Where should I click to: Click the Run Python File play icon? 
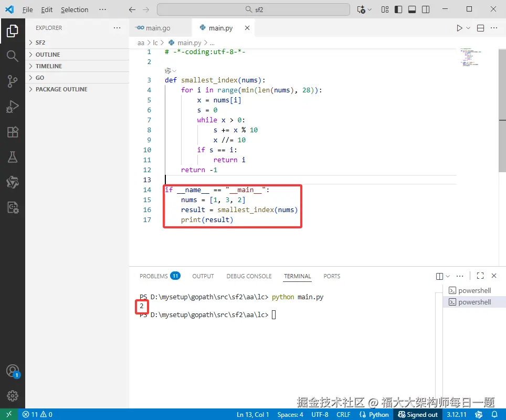point(459,28)
